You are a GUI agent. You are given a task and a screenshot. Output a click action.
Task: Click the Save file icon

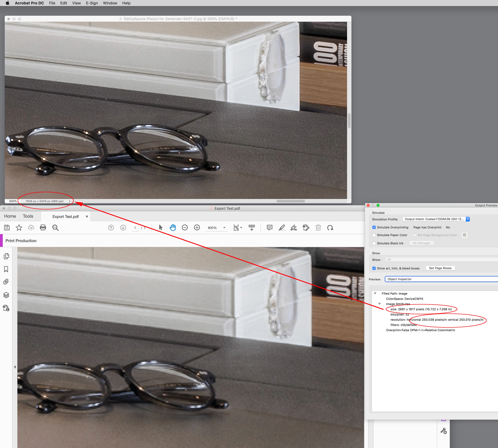7,228
